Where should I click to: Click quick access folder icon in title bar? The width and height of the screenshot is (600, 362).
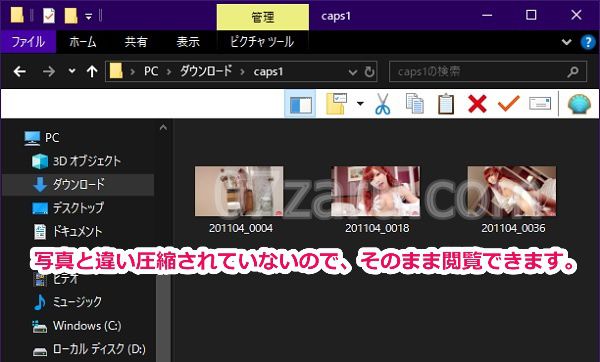[x=17, y=16]
